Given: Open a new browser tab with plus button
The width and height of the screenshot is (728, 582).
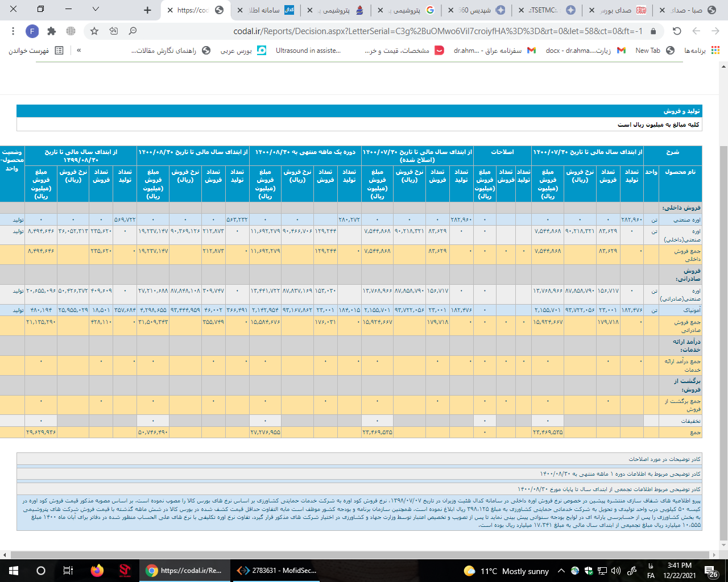Looking at the screenshot, I should click(148, 10).
